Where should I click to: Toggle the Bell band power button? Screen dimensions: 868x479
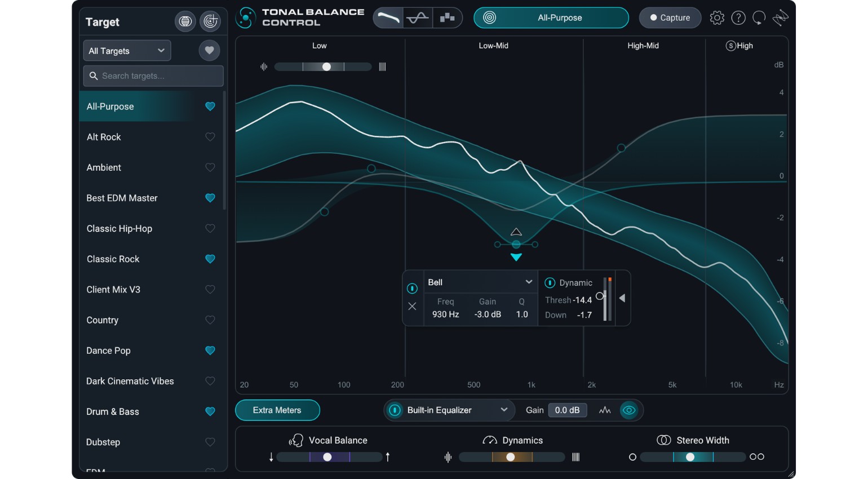tap(412, 289)
